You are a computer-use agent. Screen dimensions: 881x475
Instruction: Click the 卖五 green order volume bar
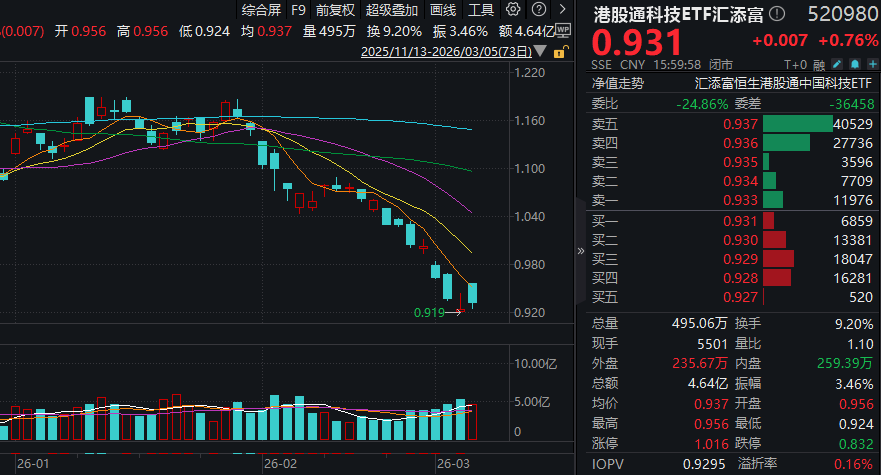click(x=797, y=124)
